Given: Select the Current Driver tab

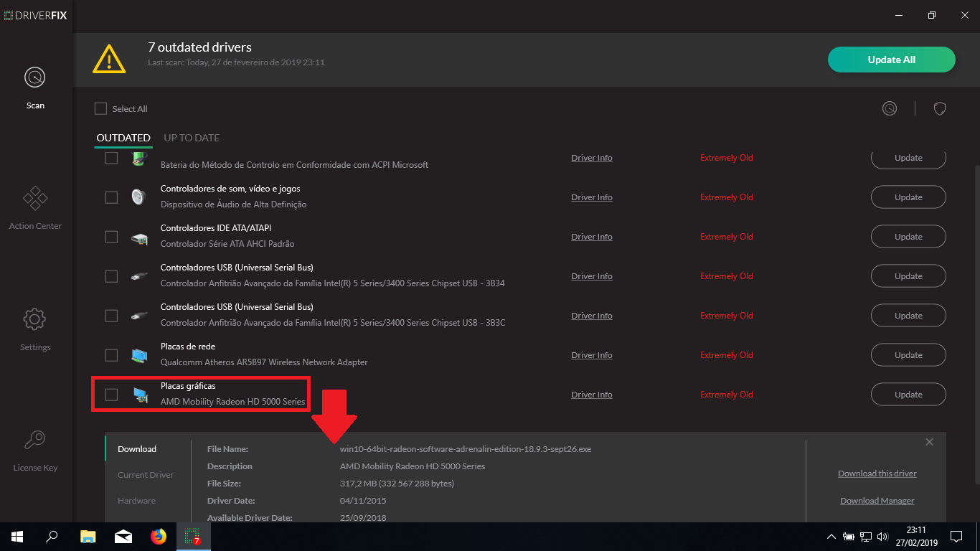Looking at the screenshot, I should tap(146, 475).
